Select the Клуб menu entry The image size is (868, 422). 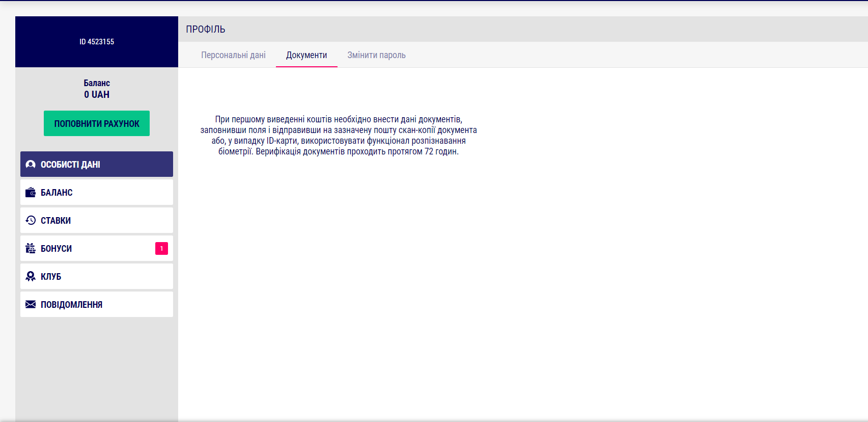(97, 276)
